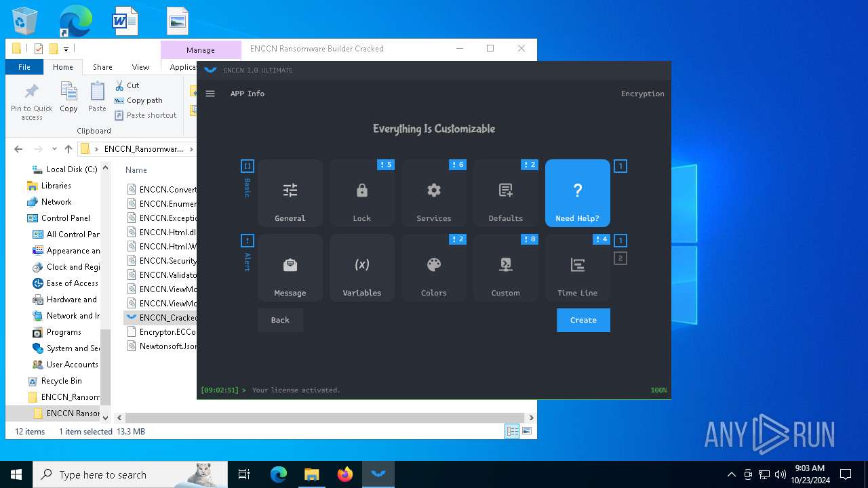Viewport: 868px width, 488px height.
Task: Open the Time Line tile
Action: (x=578, y=267)
